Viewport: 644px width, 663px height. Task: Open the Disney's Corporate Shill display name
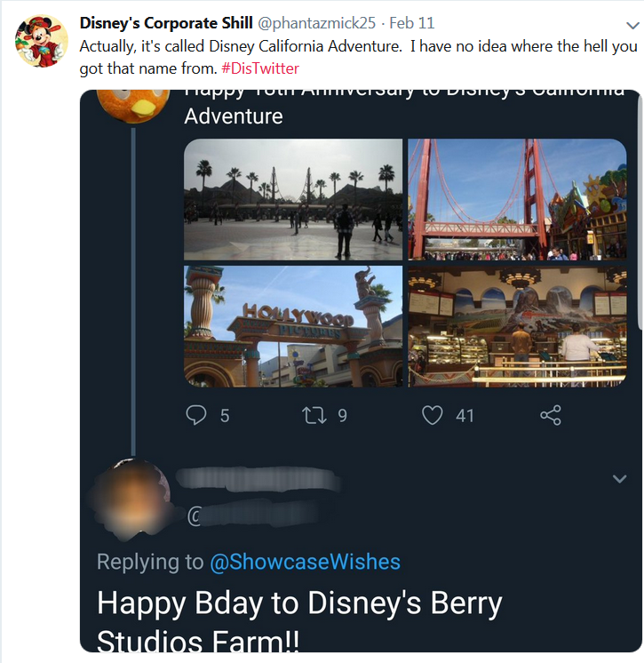click(x=166, y=22)
